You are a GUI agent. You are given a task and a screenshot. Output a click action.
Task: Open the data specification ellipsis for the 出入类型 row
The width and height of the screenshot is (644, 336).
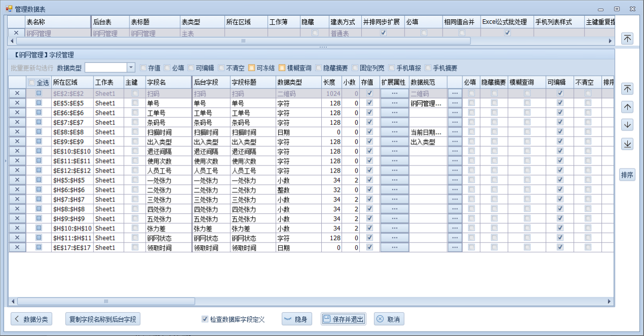click(454, 142)
